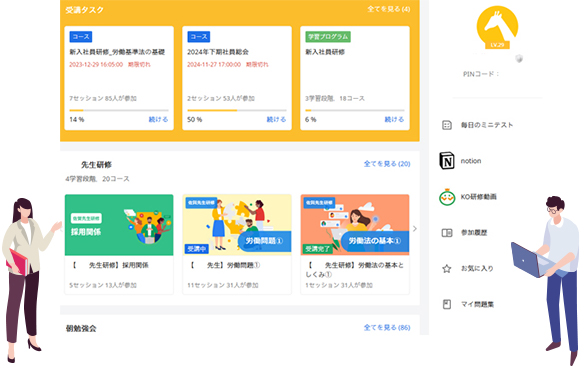Open 毎日のミニテスト menu item

[x=487, y=125]
